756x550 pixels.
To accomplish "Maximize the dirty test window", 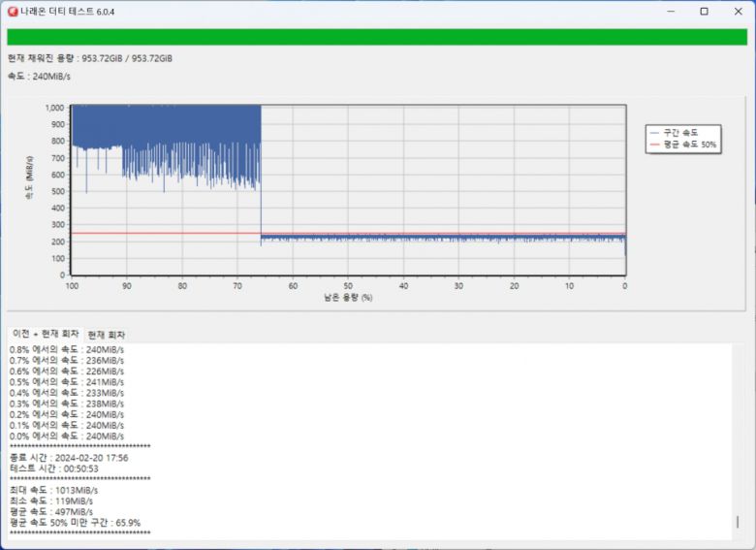I will [x=704, y=12].
